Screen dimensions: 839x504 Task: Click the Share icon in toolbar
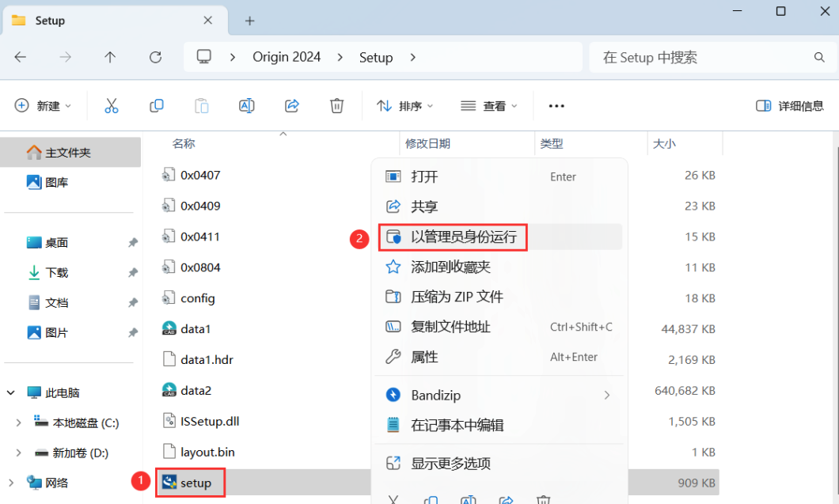(x=291, y=106)
